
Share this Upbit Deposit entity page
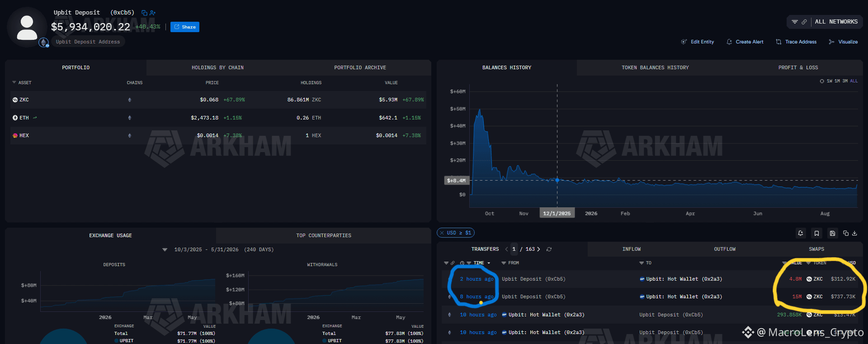(x=185, y=27)
